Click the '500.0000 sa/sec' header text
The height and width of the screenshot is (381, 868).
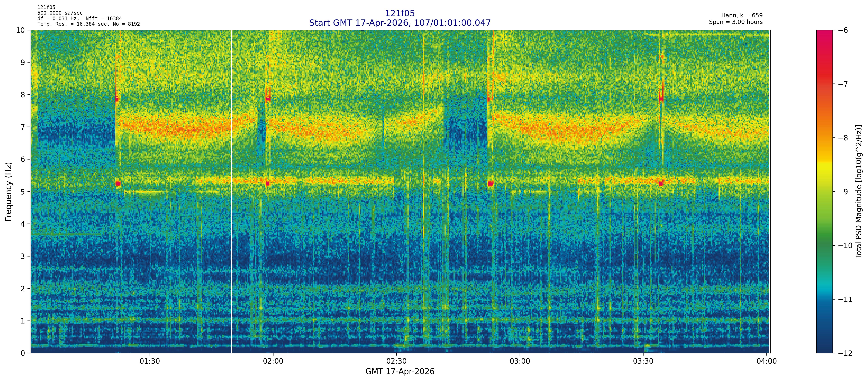pos(60,13)
